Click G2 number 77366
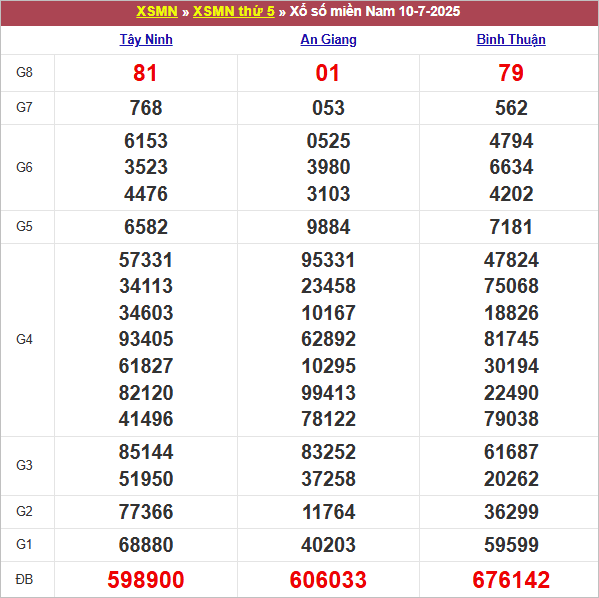Screen dimensions: 599x598 146,512
